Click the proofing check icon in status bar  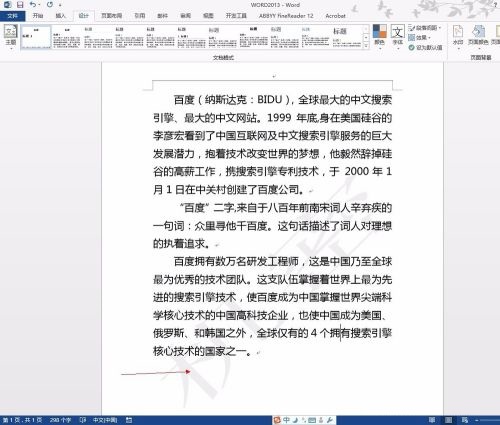click(x=82, y=420)
